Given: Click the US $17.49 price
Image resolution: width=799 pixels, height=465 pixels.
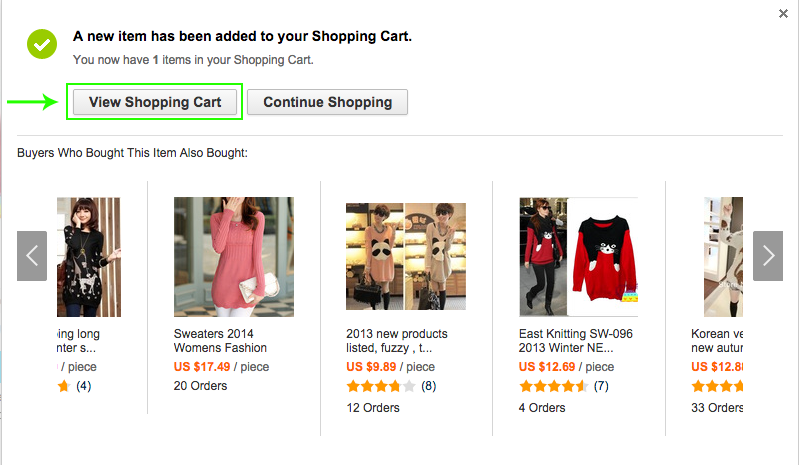Looking at the screenshot, I should pyautogui.click(x=201, y=367).
